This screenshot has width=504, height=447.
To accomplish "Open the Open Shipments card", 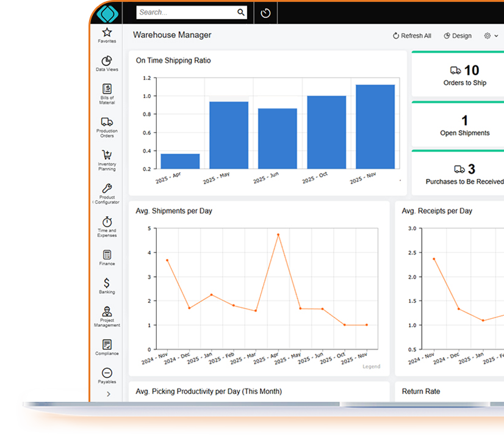I will click(x=465, y=125).
